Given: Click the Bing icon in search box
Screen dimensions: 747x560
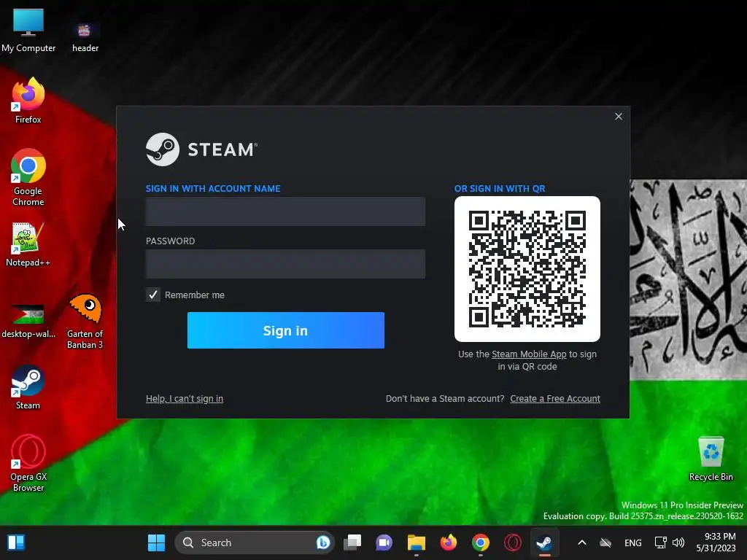Looking at the screenshot, I should coord(322,542).
